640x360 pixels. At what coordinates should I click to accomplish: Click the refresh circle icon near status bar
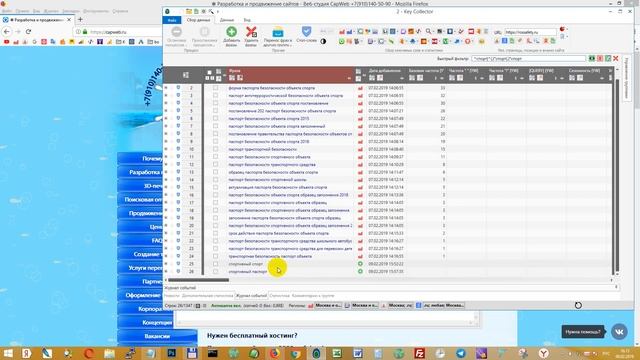click(578, 305)
